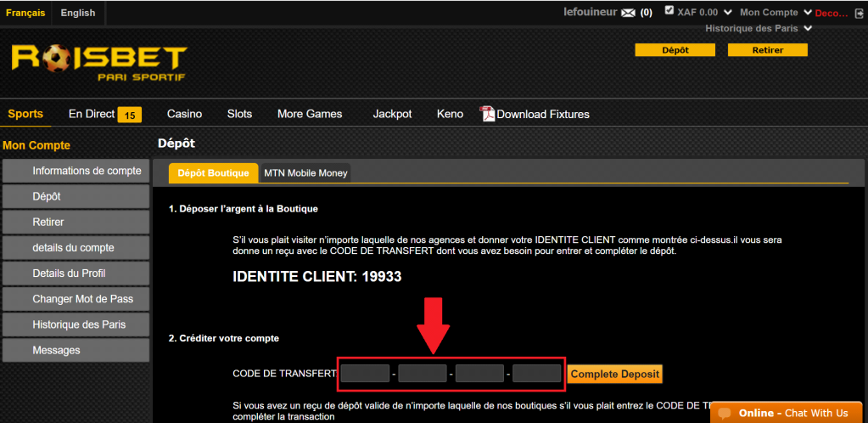Click the third transfer code field

480,374
